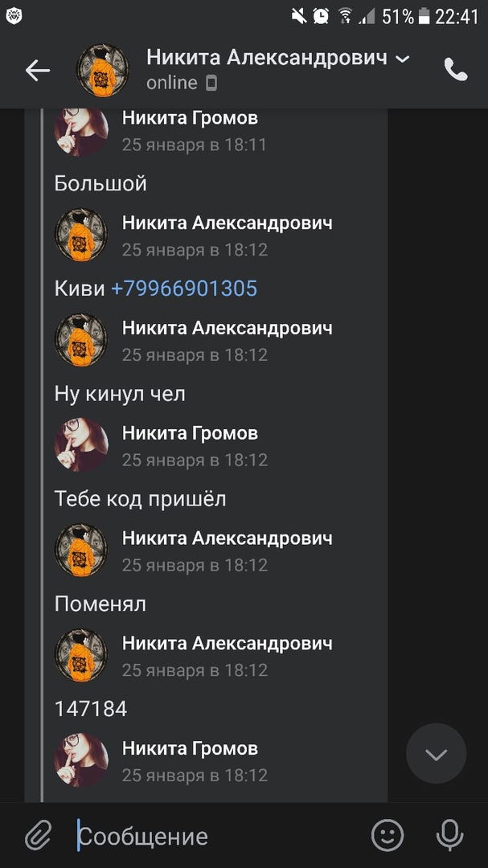Open Никита Громов name above Тебе код пришёл
The height and width of the screenshot is (868, 488).
click(x=190, y=433)
